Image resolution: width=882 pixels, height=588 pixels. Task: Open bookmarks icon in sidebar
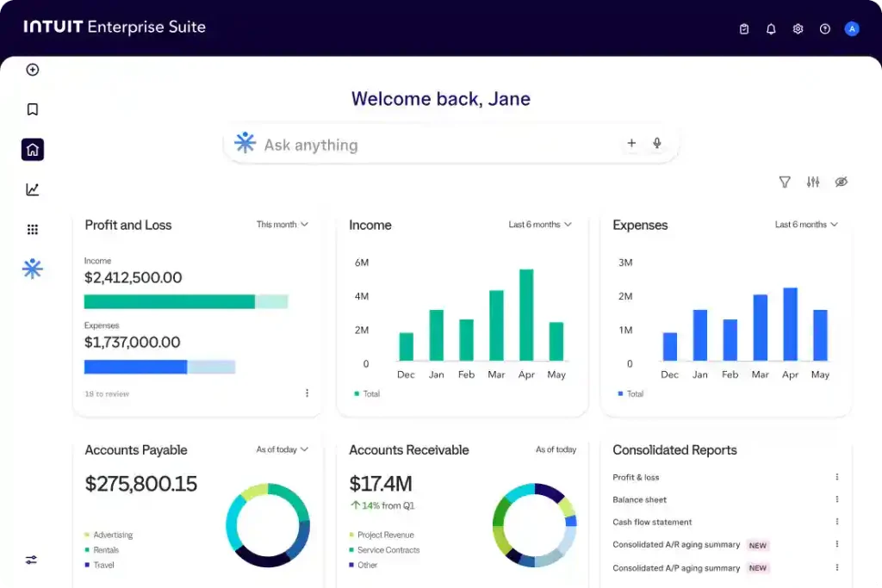pyautogui.click(x=33, y=109)
